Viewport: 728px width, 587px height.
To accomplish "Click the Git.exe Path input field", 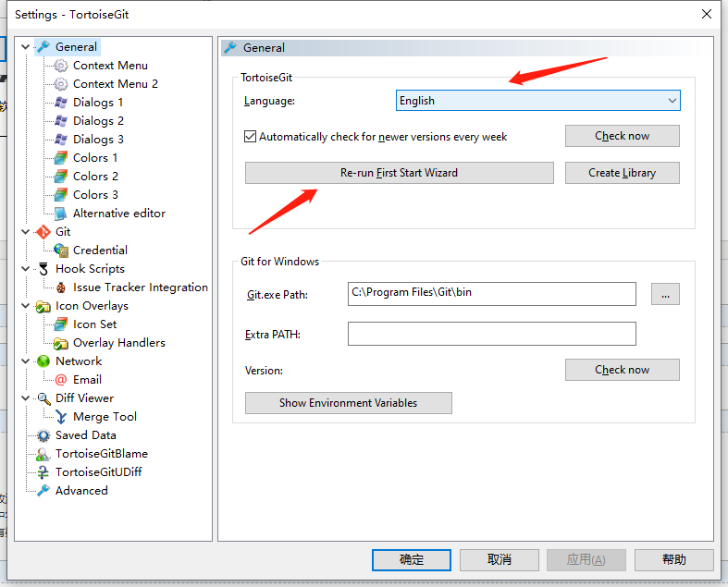I will tap(492, 294).
